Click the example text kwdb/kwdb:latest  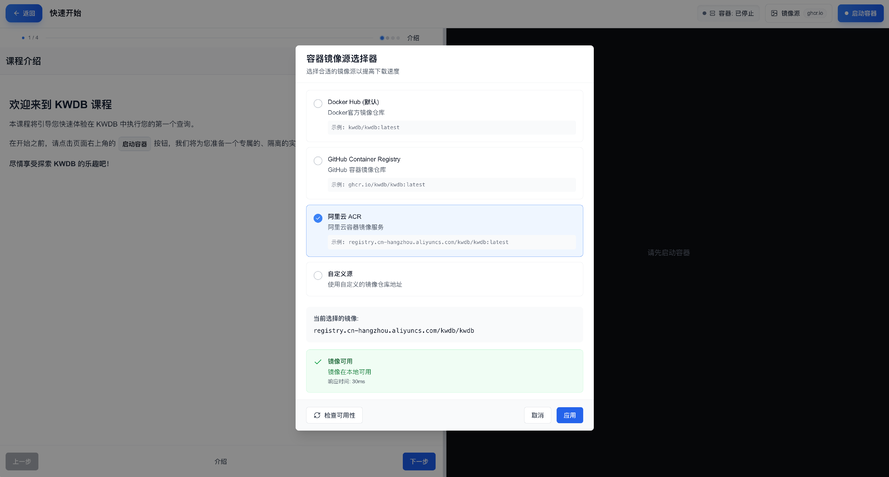pos(374,128)
